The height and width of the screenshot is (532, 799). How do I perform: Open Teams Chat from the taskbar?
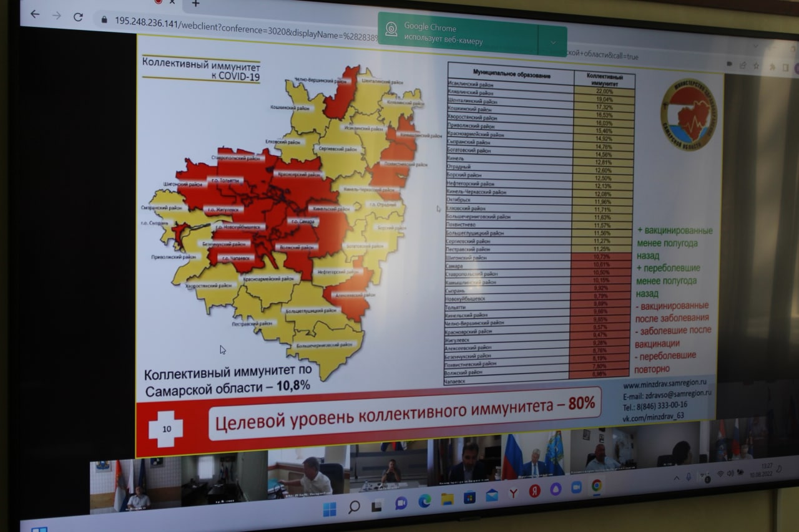pyautogui.click(x=401, y=503)
